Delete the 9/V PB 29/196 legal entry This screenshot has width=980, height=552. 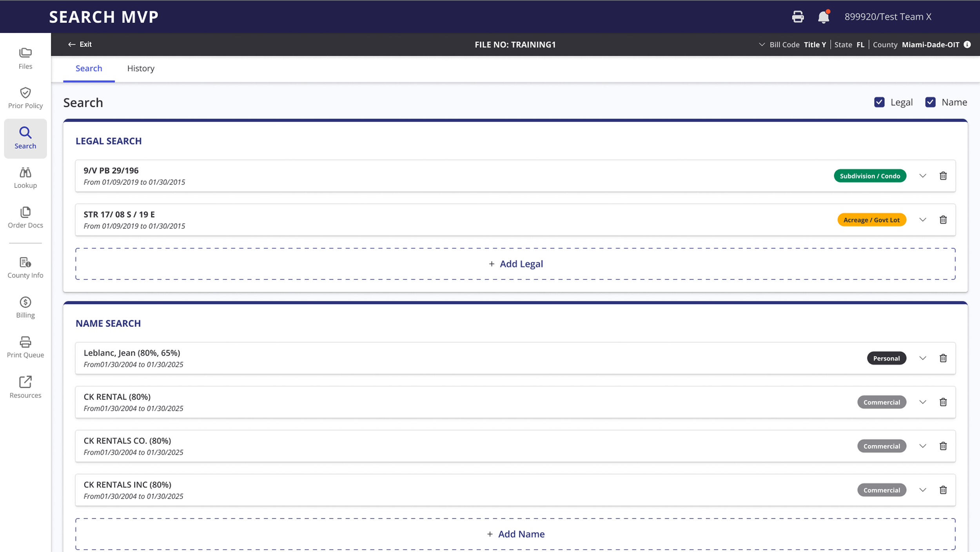click(x=943, y=176)
